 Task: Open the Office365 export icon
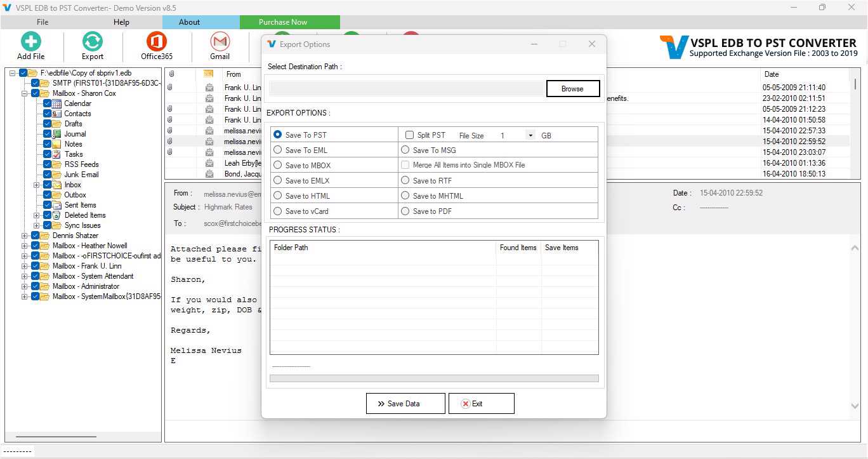point(157,42)
